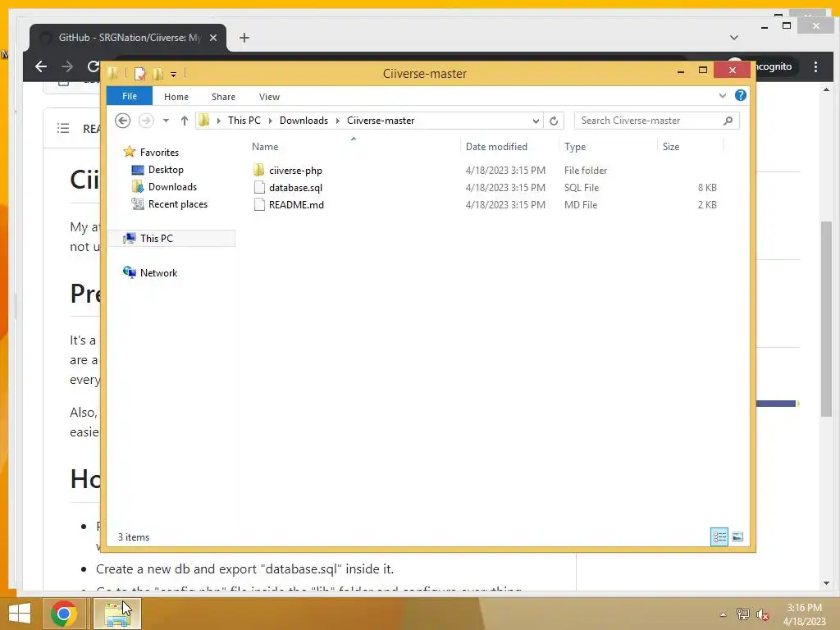Select Recent places in Favorites

(178, 204)
